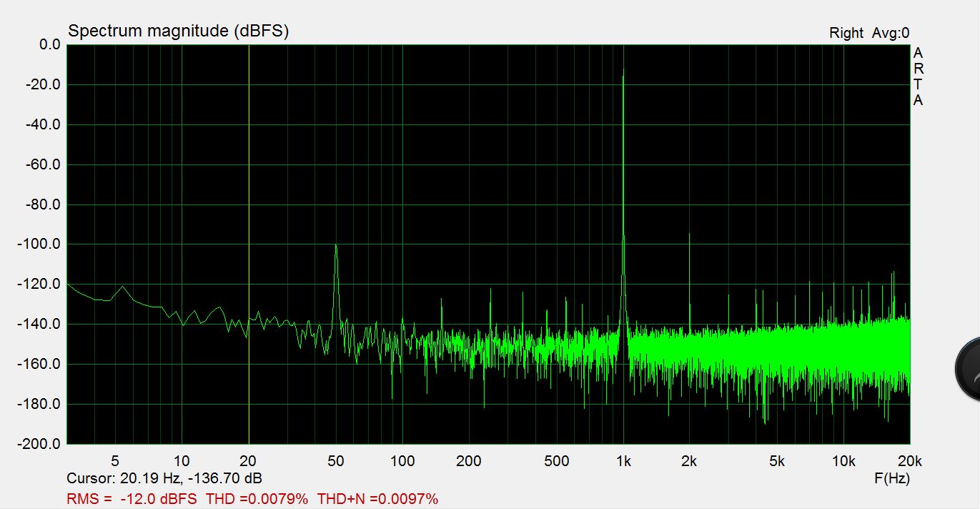Click the dark round dial knob widget
980x509 pixels.
(x=968, y=369)
